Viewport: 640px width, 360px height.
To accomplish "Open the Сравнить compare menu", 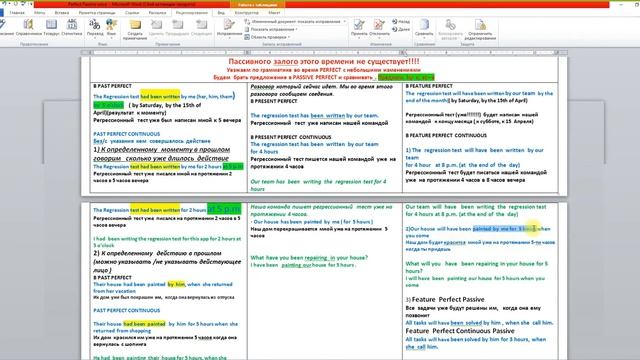I will [424, 28].
